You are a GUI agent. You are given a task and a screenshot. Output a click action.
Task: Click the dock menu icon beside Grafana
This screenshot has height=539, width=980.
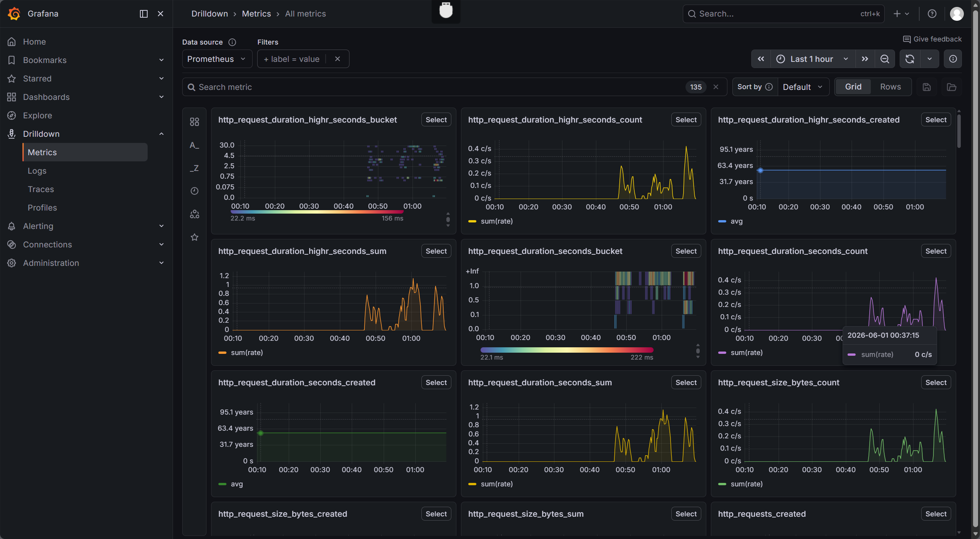144,14
